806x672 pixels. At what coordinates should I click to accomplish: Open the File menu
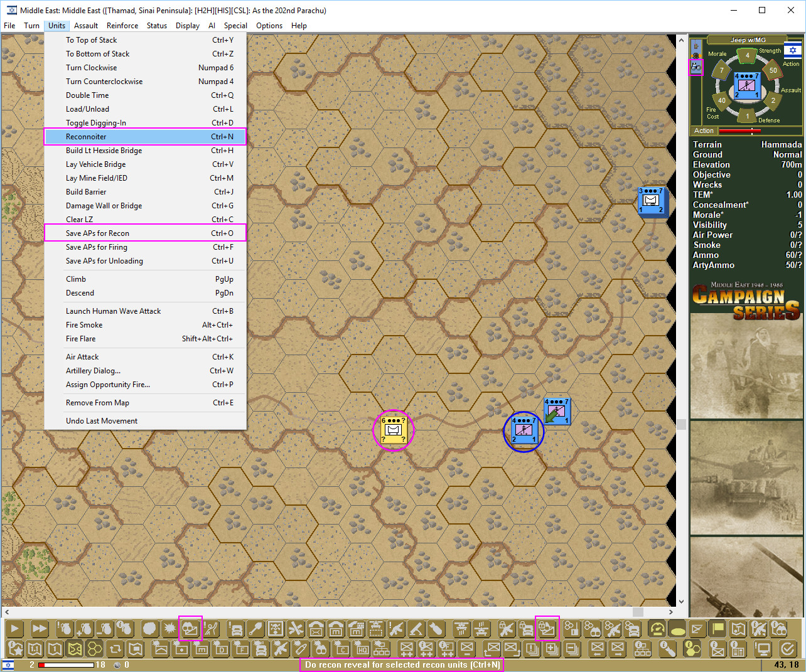9,26
